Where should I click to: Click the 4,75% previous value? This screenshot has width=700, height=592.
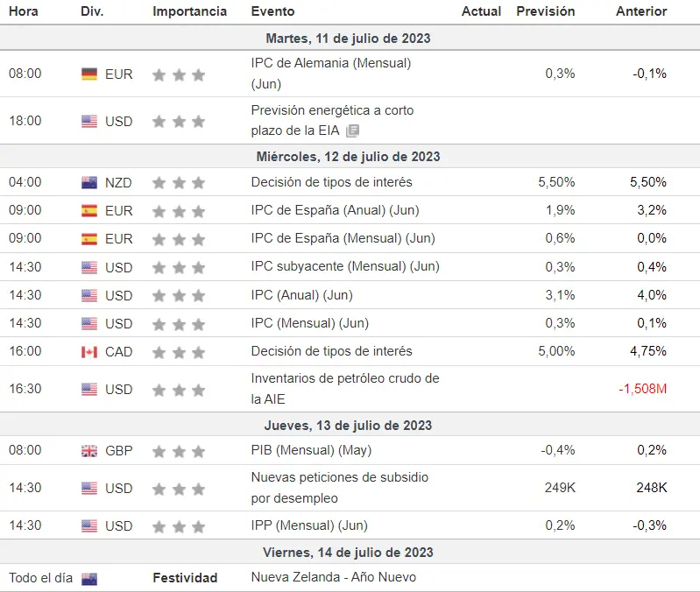click(x=648, y=351)
